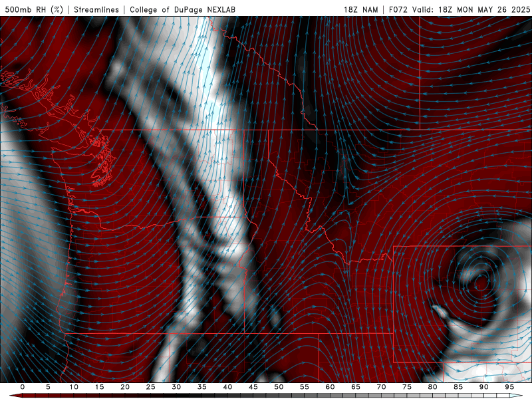Click the "45" humidity scale value

[253, 387]
